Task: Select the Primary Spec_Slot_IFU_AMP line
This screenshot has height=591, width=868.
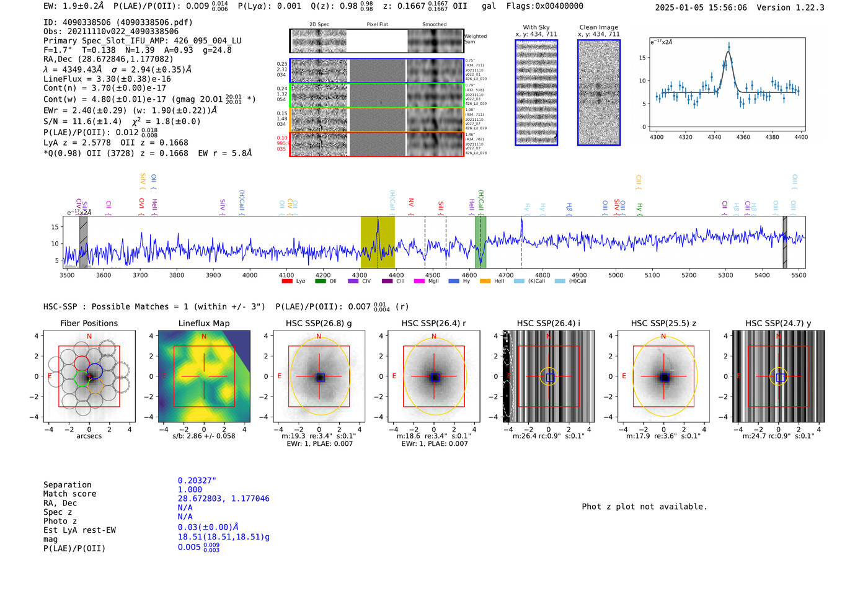Action: pyautogui.click(x=143, y=41)
